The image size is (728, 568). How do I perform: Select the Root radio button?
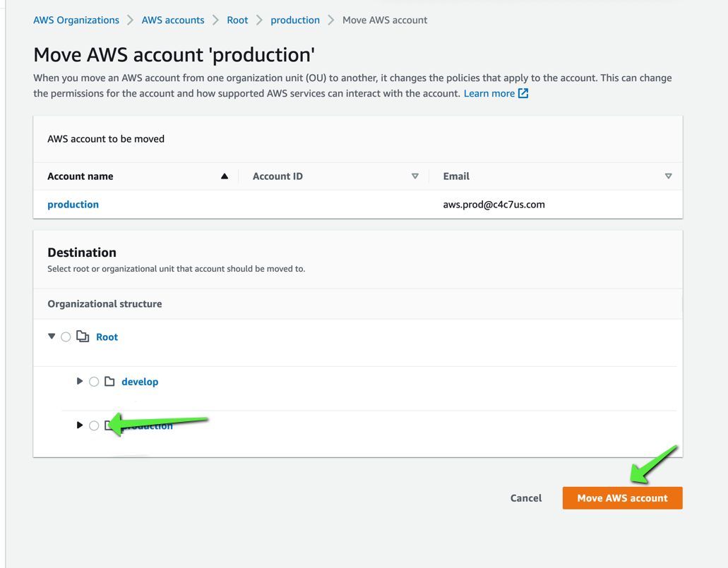66,337
